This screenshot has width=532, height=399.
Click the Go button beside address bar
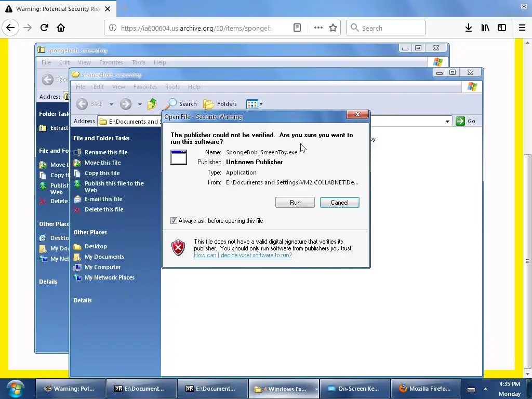pyautogui.click(x=465, y=121)
